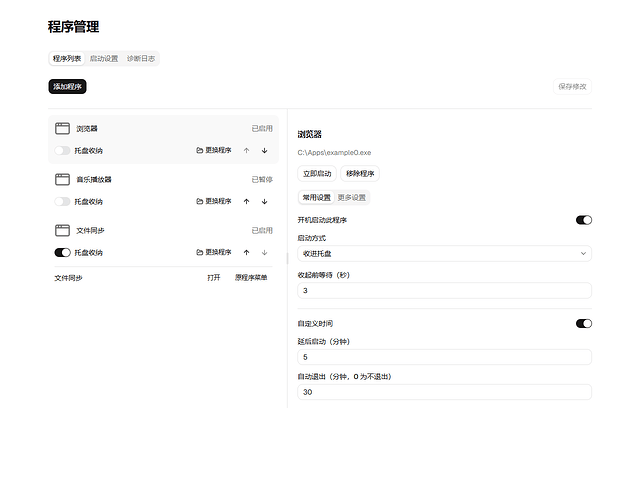This screenshot has height=500, width=640.
Task: Click the 文件同步 window icon
Action: tap(62, 230)
